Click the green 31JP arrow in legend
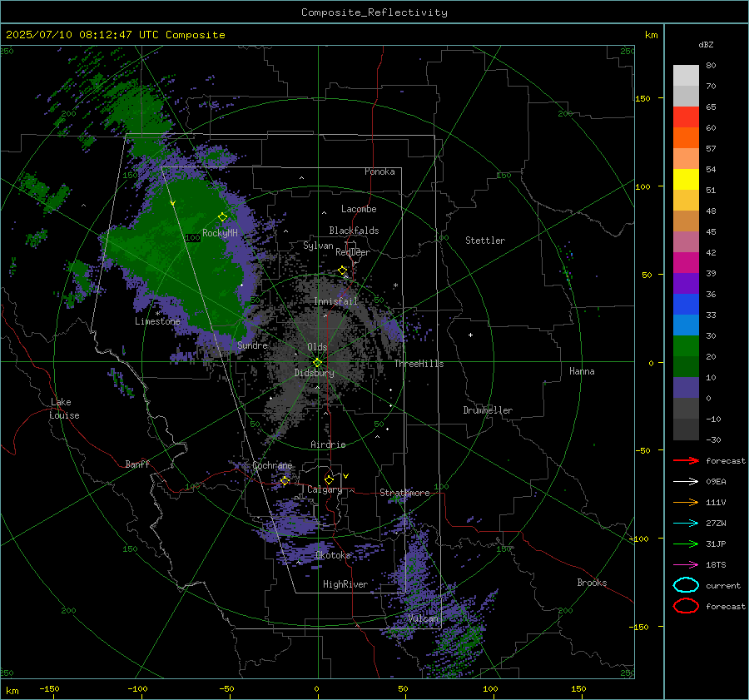 click(686, 544)
